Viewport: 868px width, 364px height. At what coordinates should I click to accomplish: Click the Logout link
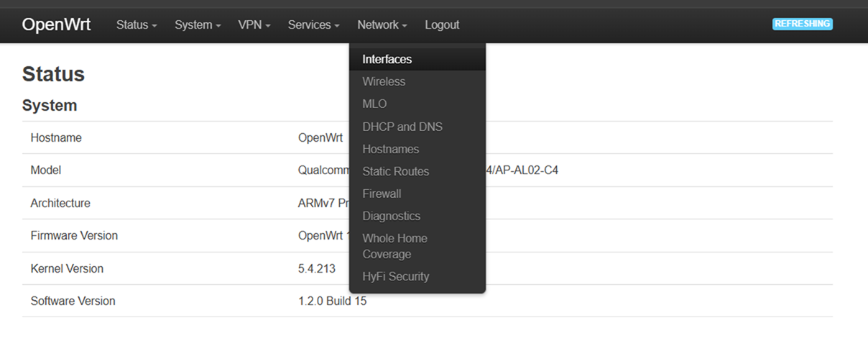(442, 24)
